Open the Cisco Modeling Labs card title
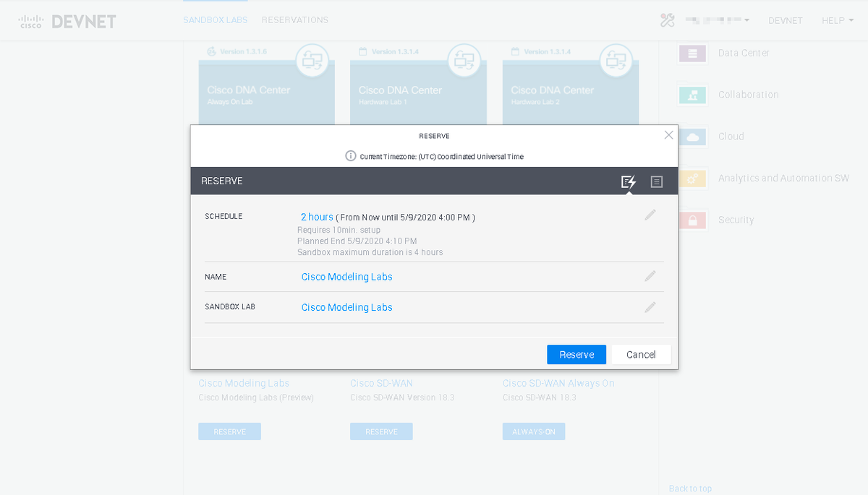This screenshot has height=495, width=868. point(244,383)
